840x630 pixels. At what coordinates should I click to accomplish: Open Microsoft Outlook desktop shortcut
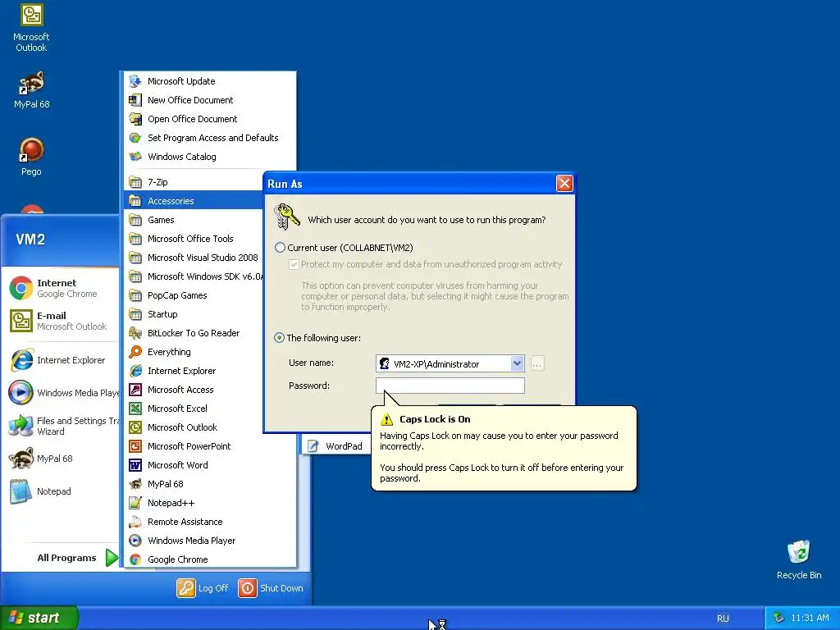click(x=31, y=27)
